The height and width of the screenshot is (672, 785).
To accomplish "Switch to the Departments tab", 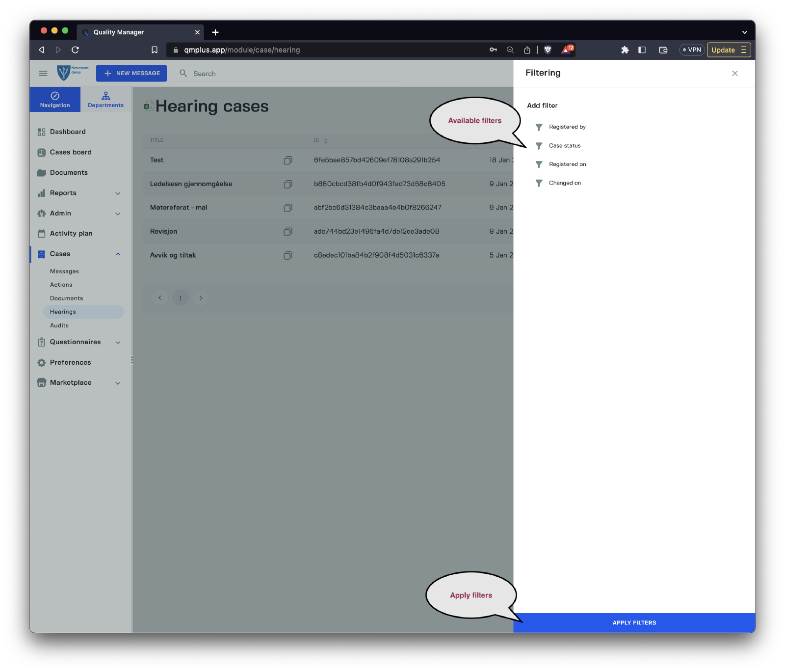I will click(x=105, y=99).
